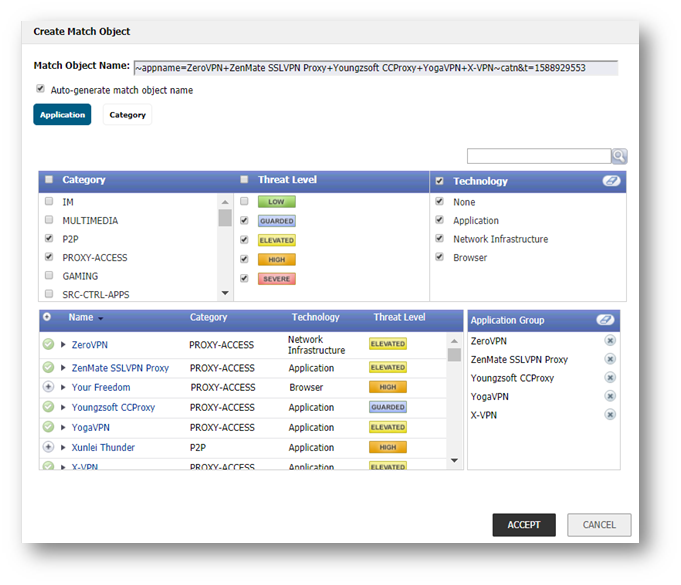Expand the Youngzsoft CCProxy row arrow

point(63,407)
